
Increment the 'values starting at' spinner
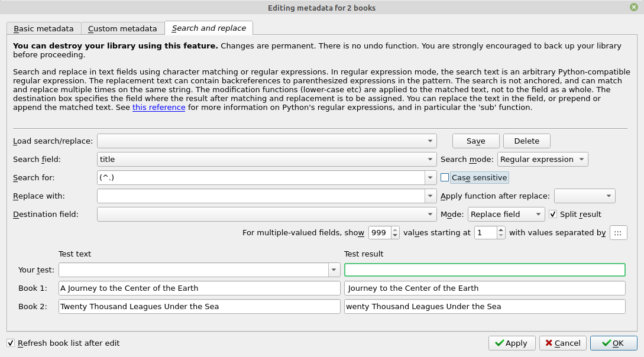[x=500, y=230]
